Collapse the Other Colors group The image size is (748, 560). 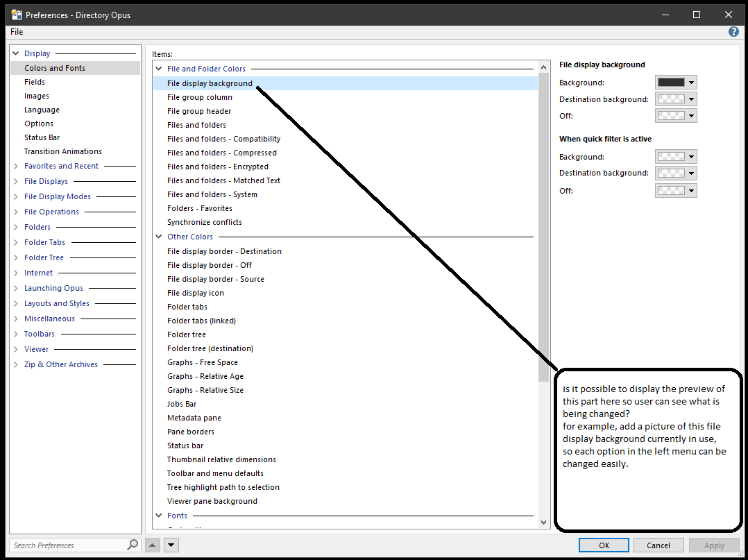(x=159, y=237)
